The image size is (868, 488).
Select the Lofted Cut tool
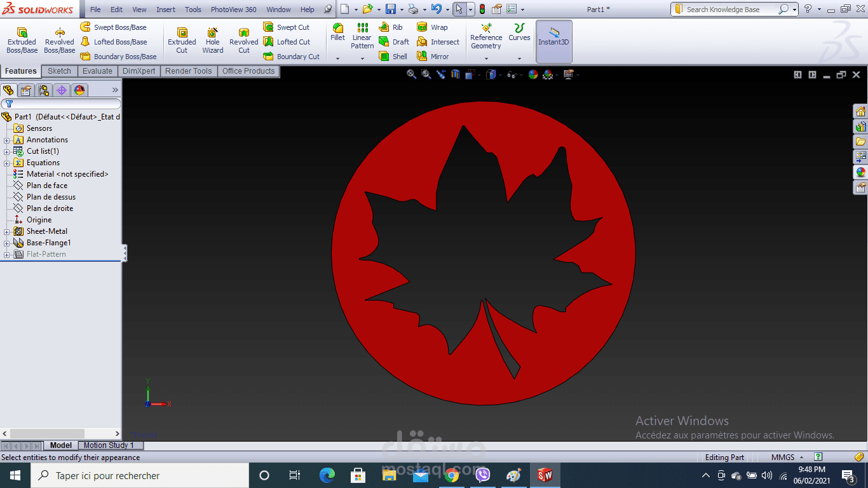click(x=287, y=42)
